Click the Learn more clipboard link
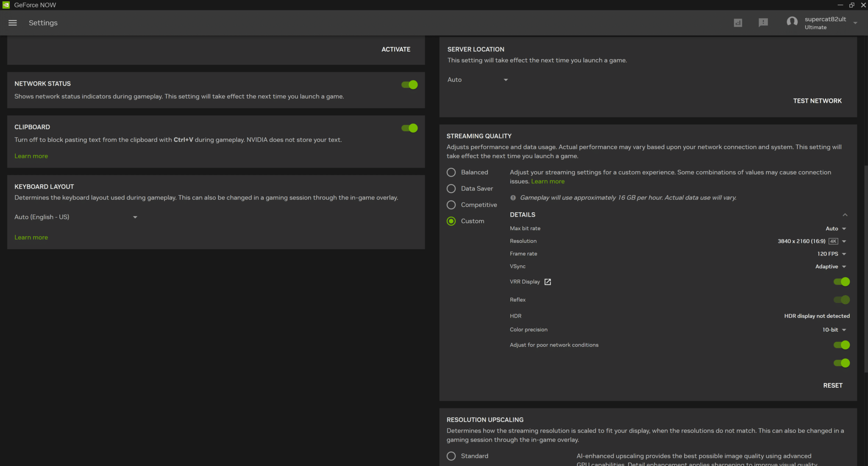The image size is (868, 466). (31, 155)
